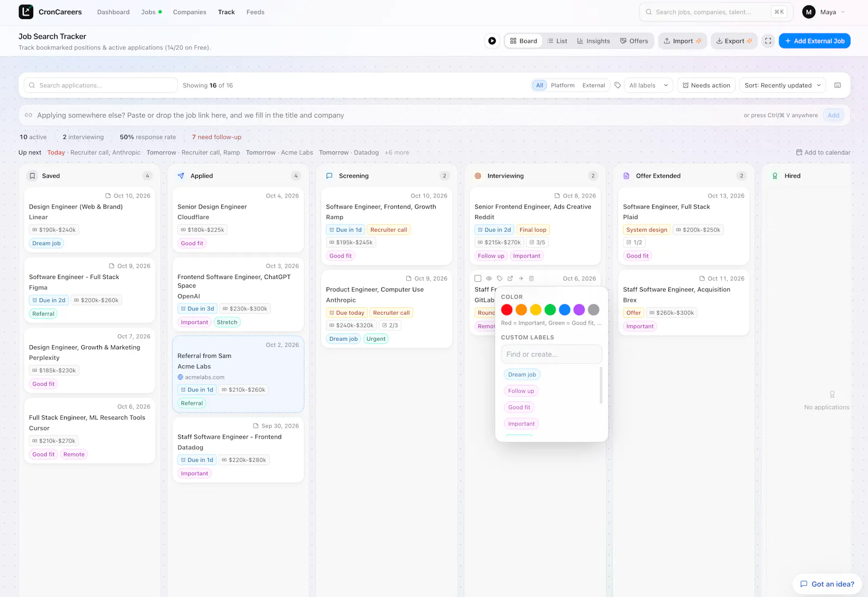Click the link icon in paste job bar
This screenshot has width=868, height=597.
(x=29, y=115)
